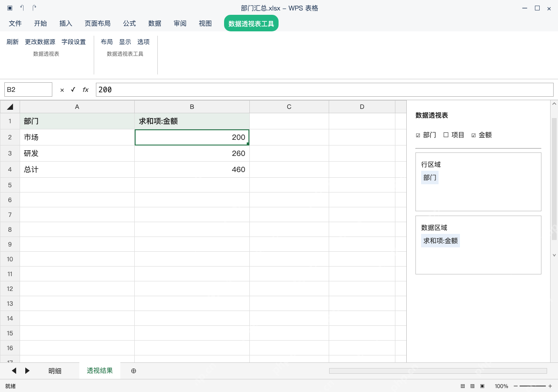
Task: Switch to the 明细 sheet tab
Action: pos(55,371)
